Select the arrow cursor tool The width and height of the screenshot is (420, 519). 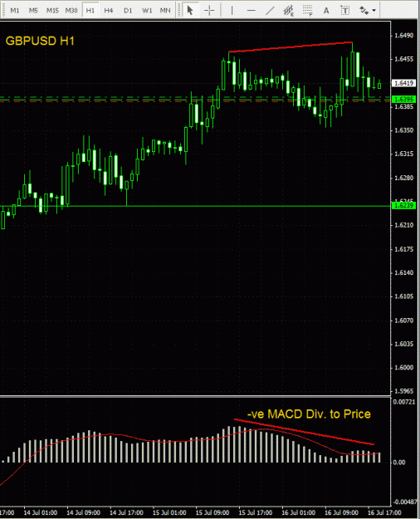click(190, 11)
